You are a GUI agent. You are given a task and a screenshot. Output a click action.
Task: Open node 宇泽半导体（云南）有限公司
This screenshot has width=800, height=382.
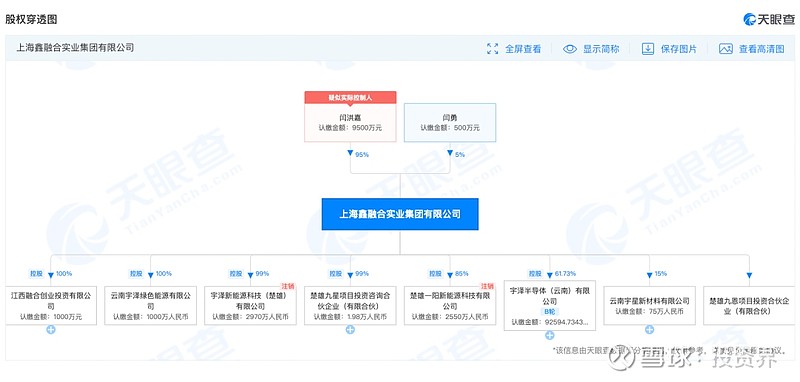coord(549,305)
